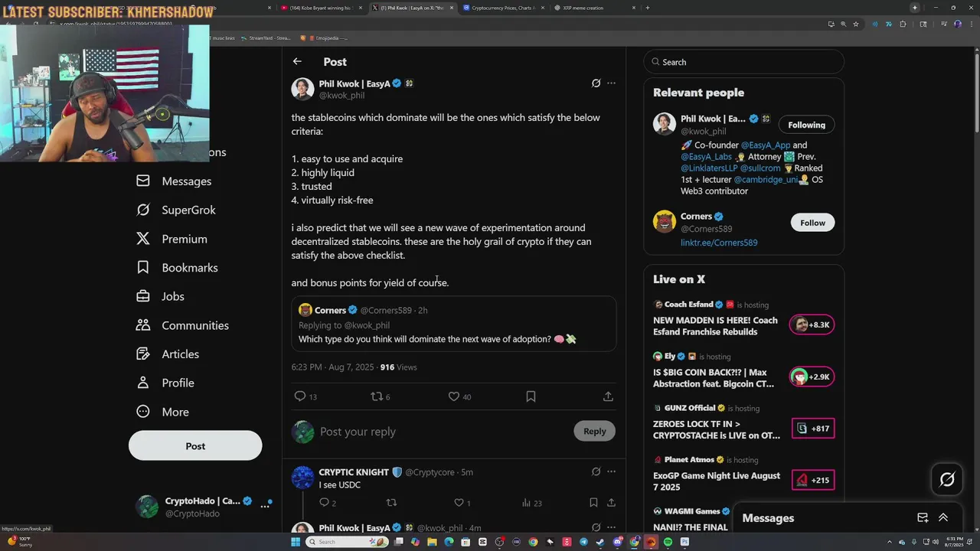The image size is (980, 551).
Task: Open Grok icon on Phil Kwok's main post
Action: pyautogui.click(x=596, y=83)
